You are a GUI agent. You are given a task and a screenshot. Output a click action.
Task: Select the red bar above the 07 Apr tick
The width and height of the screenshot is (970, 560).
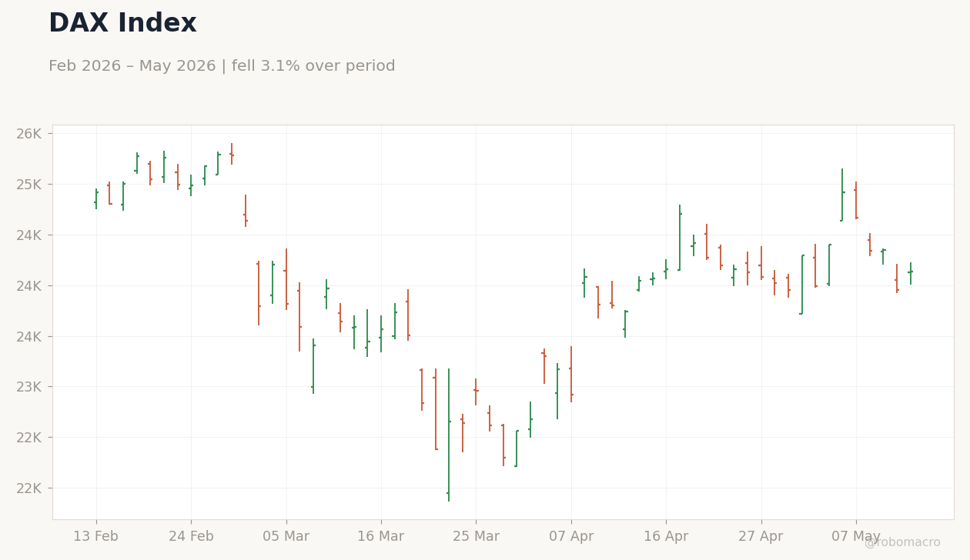tap(571, 374)
